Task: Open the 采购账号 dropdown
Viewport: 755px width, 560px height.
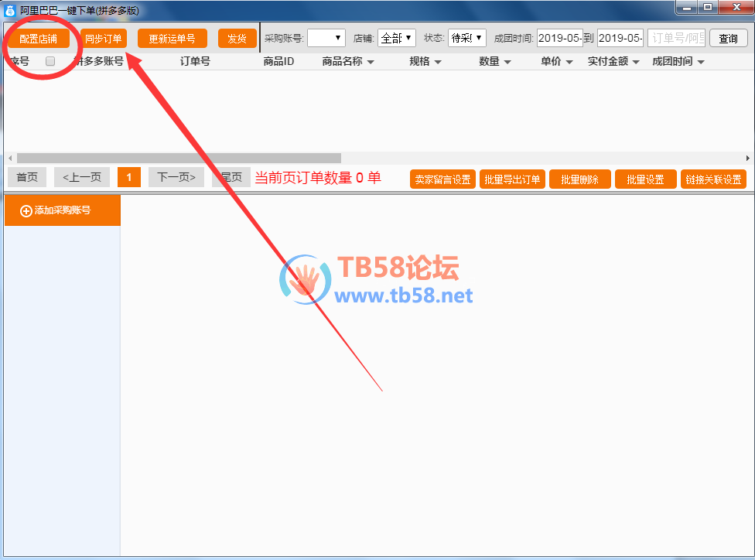Action: point(326,38)
